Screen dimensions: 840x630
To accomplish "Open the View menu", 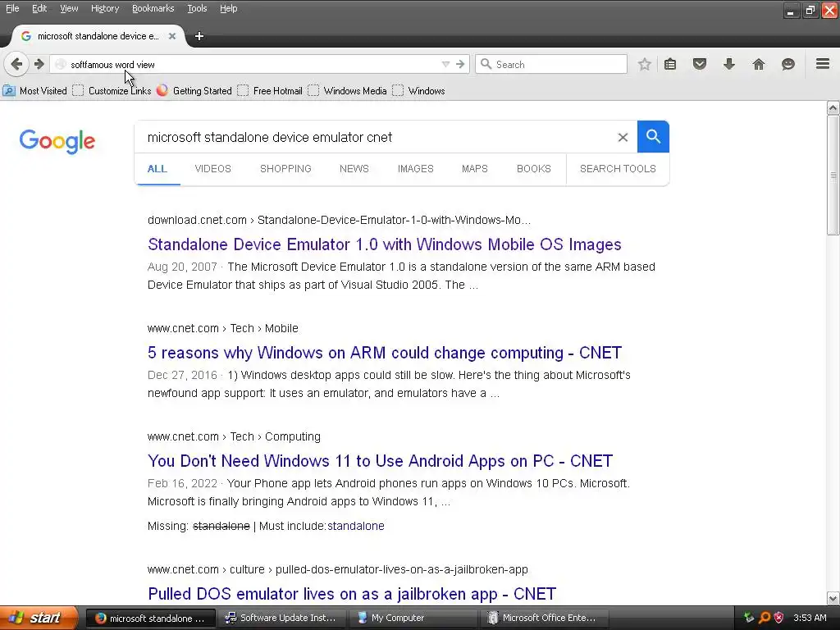I will 69,8.
